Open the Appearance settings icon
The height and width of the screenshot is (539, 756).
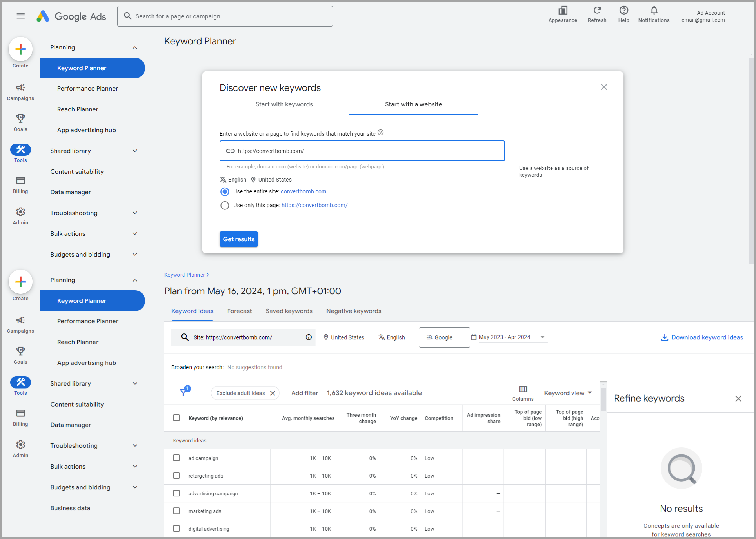tap(563, 10)
